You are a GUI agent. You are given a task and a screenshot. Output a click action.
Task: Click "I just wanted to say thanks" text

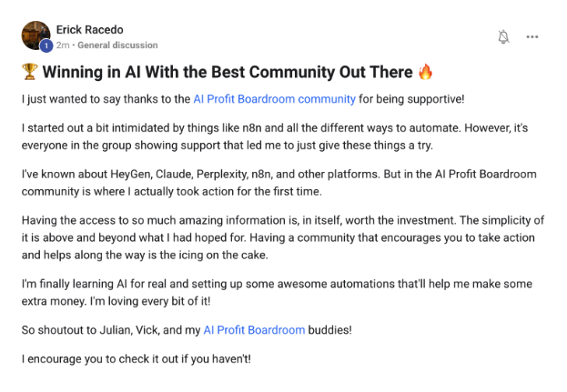pos(100,98)
